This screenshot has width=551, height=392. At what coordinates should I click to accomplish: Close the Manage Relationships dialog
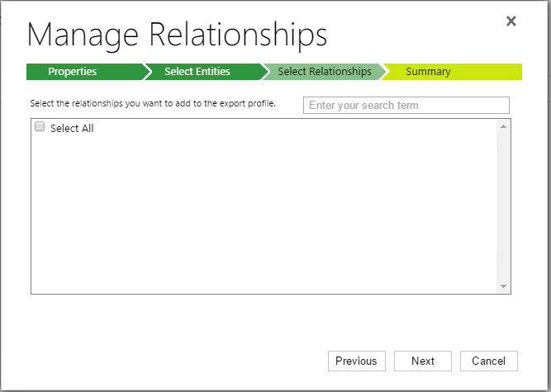coord(511,21)
